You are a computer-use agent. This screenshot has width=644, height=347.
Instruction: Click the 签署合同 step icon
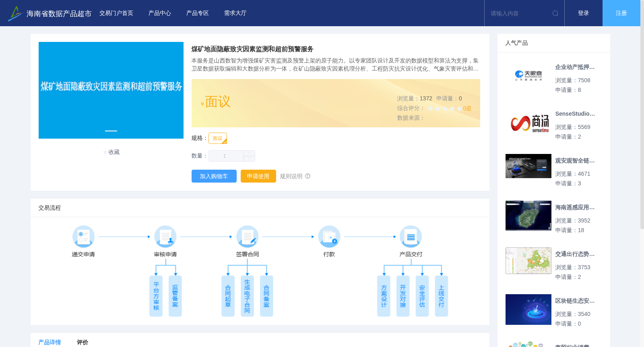[247, 237]
